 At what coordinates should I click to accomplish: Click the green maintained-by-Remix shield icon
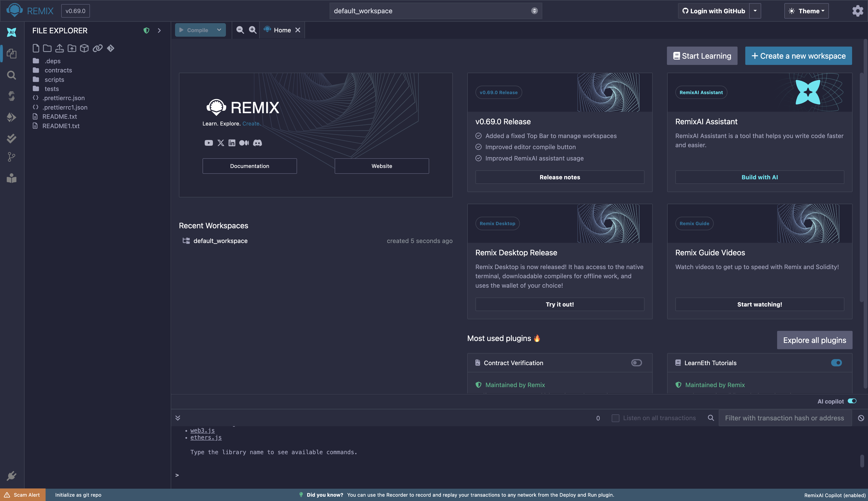146,31
